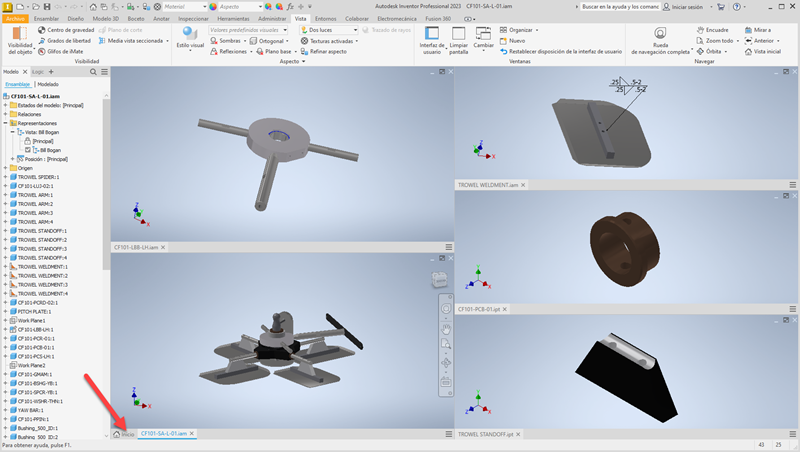Image resolution: width=800 pixels, height=452 pixels.
Task: Click the Refinar aspecto icon
Action: 305,52
